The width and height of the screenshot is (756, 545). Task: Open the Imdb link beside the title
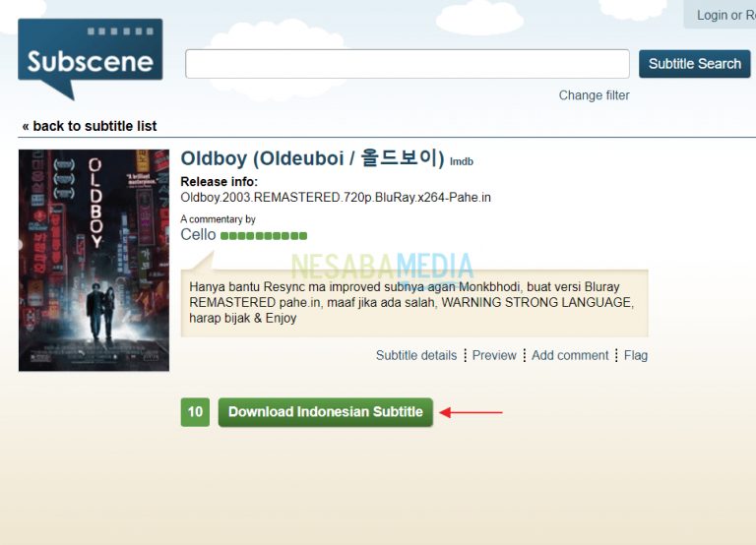click(462, 162)
